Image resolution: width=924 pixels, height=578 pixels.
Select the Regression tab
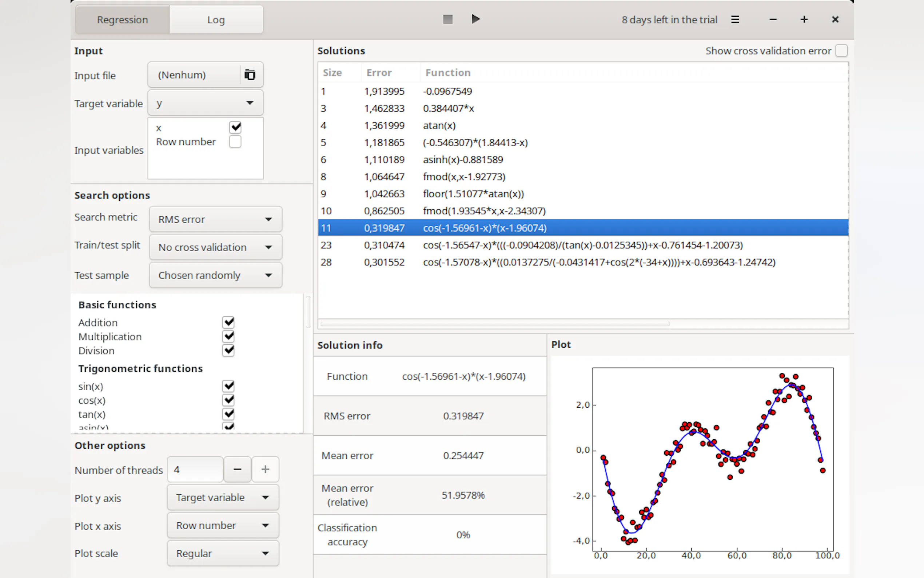pyautogui.click(x=122, y=20)
